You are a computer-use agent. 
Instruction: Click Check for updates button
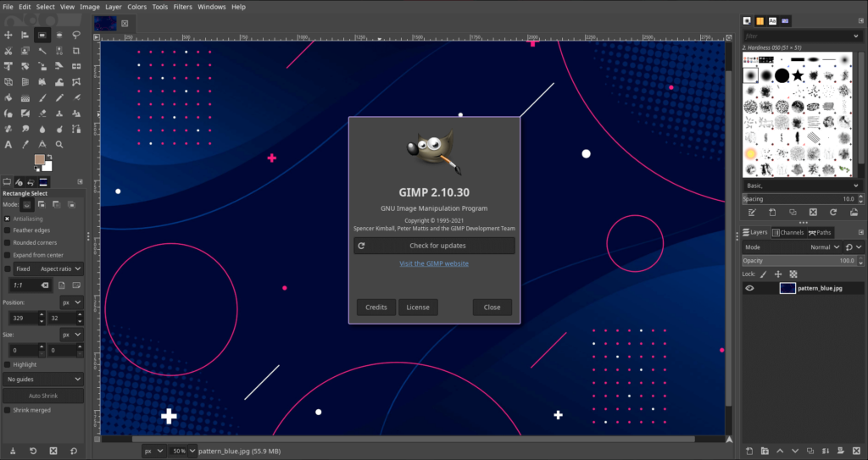point(435,246)
